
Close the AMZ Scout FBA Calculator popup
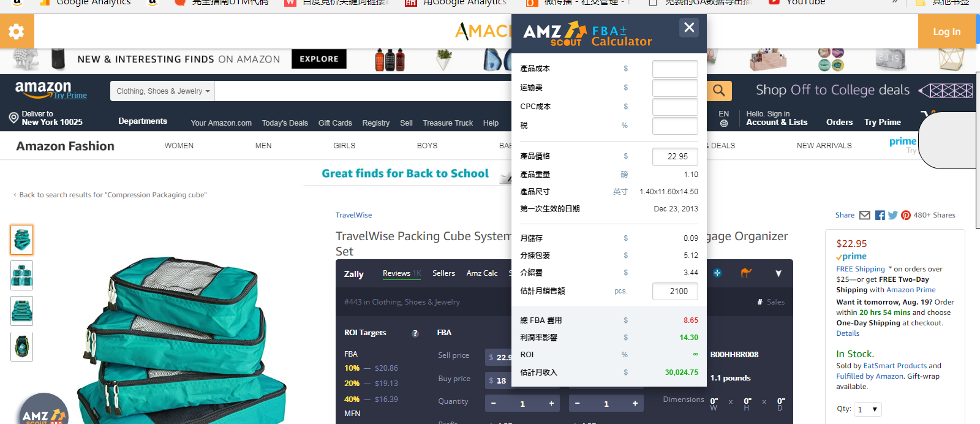689,28
